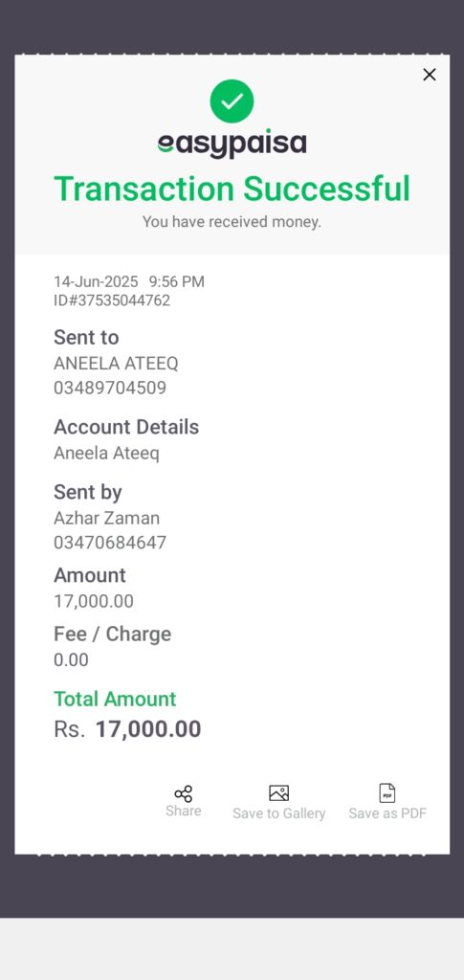
Task: Select the Save to Gallery label
Action: click(x=279, y=813)
